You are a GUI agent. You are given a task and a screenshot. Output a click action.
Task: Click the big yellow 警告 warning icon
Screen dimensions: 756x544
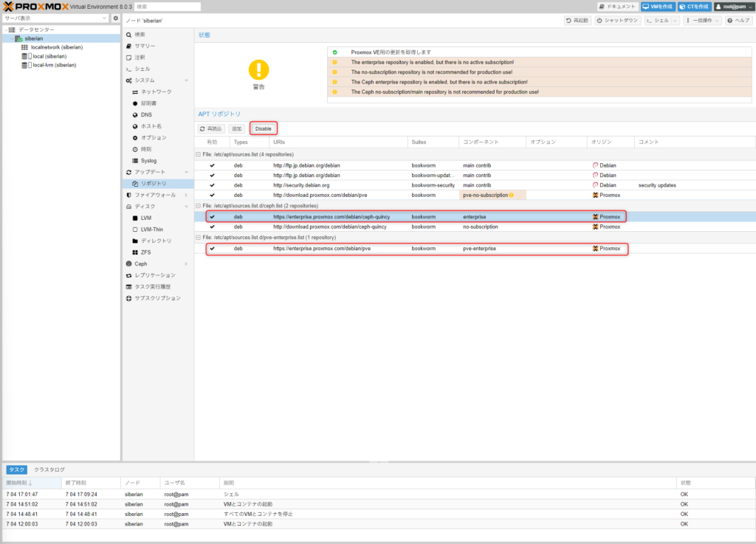(259, 70)
